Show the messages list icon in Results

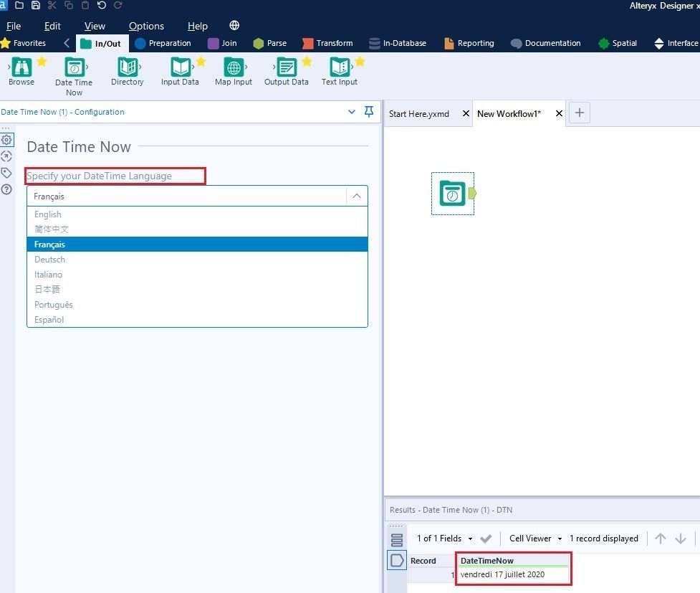tap(396, 540)
